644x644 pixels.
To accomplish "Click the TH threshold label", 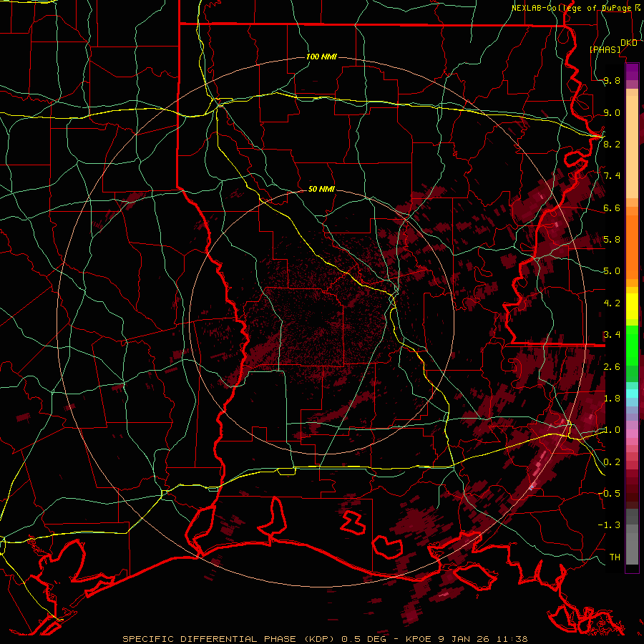I will click(615, 557).
